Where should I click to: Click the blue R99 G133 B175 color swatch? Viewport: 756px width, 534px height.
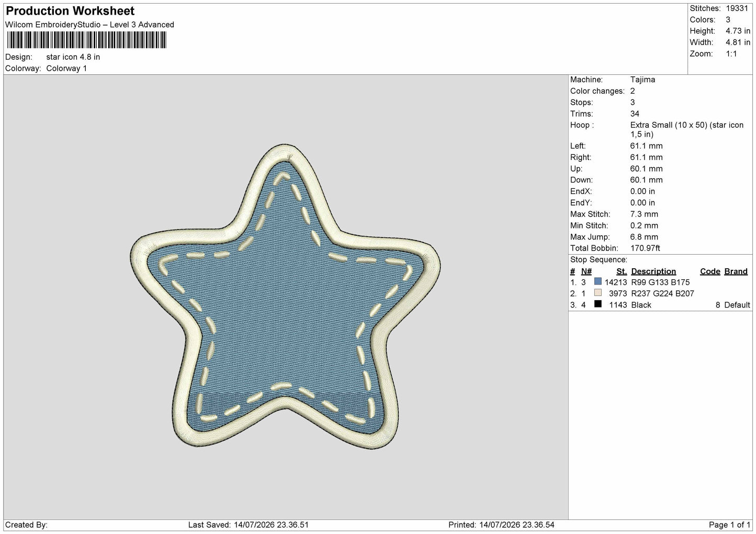(598, 281)
